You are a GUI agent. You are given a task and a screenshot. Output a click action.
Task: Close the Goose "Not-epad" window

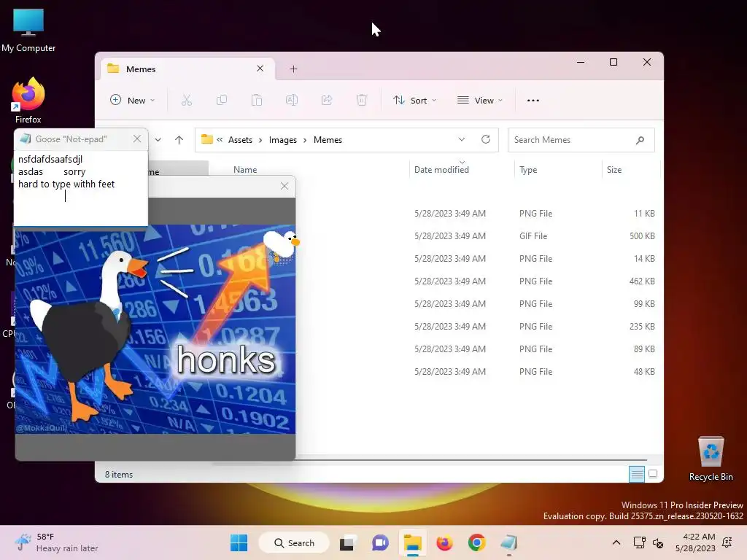[137, 139]
